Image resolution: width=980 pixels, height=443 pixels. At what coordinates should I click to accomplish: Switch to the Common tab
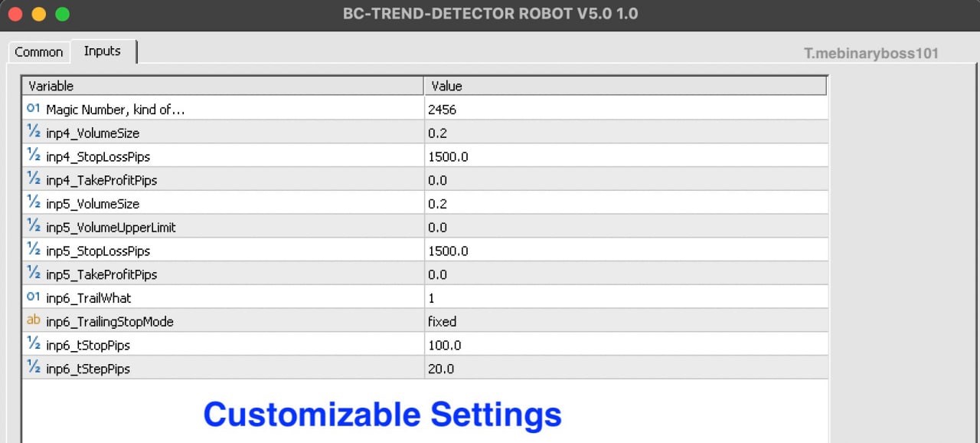pyautogui.click(x=39, y=52)
